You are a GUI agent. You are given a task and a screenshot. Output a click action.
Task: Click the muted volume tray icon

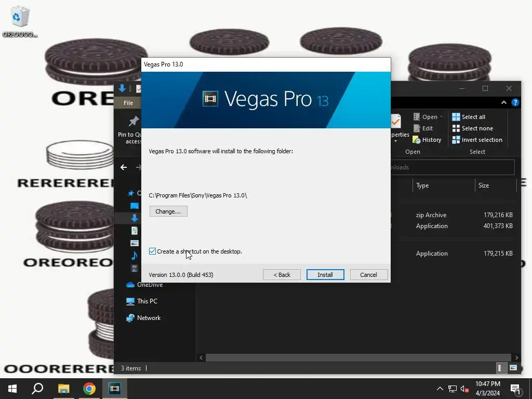click(x=465, y=389)
